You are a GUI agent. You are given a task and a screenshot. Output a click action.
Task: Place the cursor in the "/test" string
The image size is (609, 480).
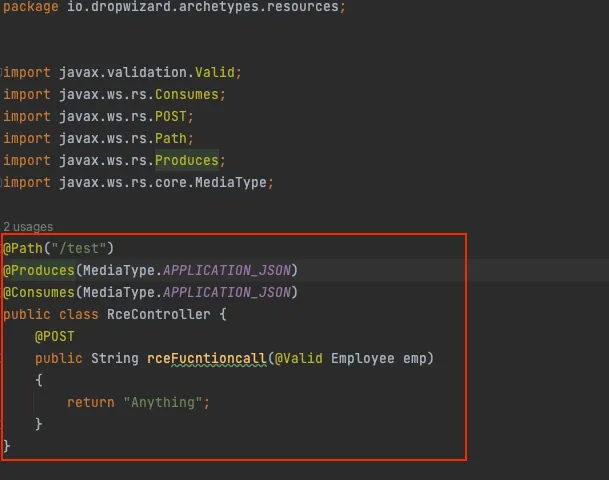pyautogui.click(x=78, y=249)
